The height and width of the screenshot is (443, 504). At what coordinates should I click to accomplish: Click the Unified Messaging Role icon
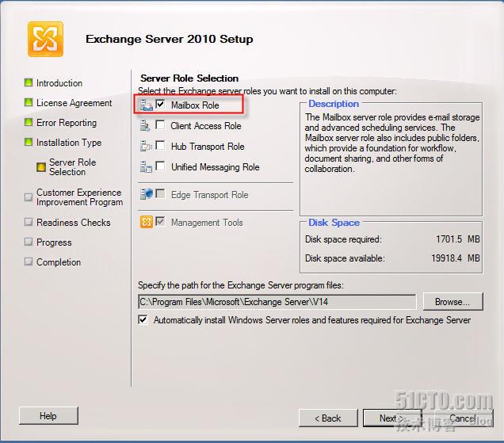(x=146, y=167)
